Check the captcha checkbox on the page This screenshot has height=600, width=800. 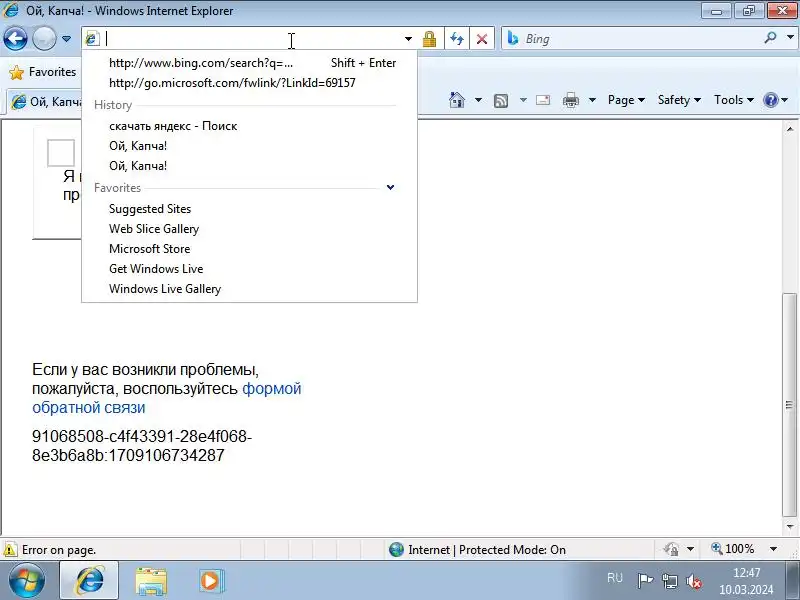pyautogui.click(x=61, y=153)
